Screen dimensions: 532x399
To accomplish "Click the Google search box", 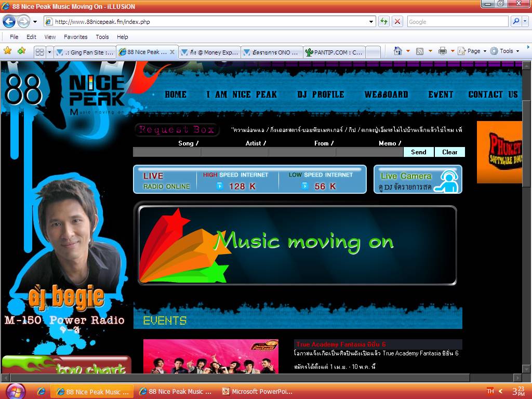I will (457, 22).
